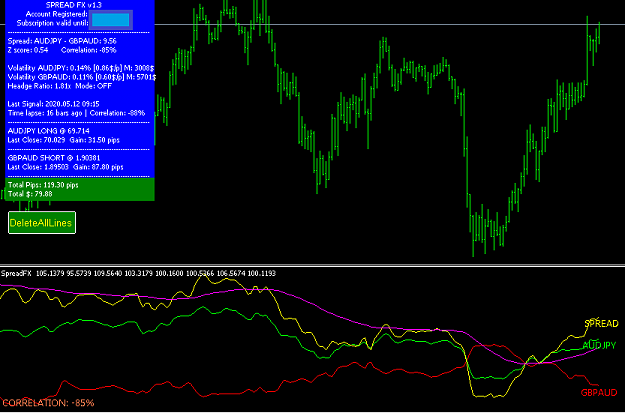625x413 pixels.
Task: Click the 'Mode: OFF' indicator
Action: 93,86
